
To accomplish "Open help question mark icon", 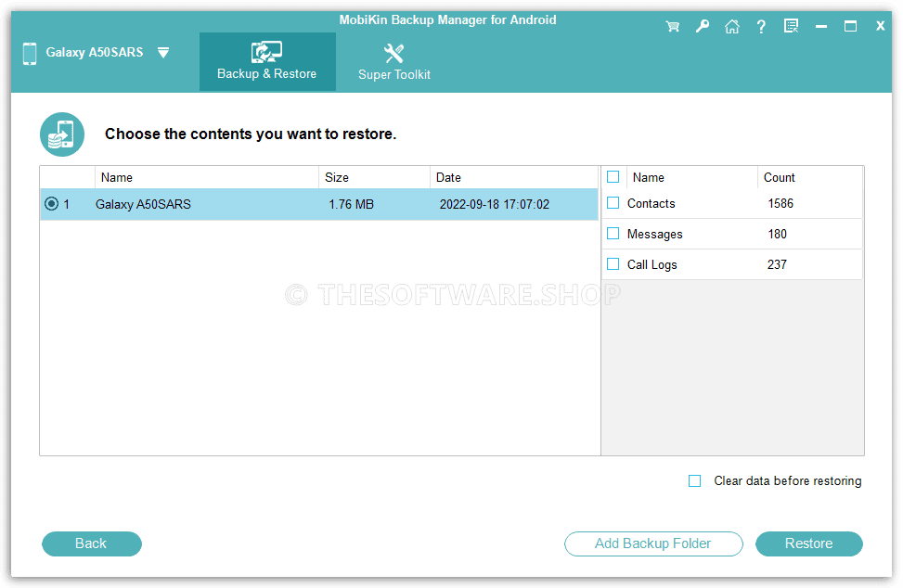I will click(x=761, y=27).
